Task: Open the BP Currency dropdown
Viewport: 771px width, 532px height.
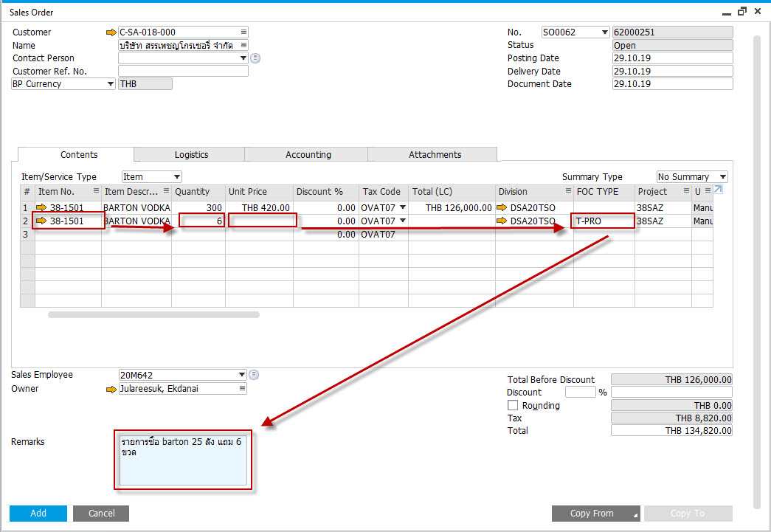Action: [111, 84]
